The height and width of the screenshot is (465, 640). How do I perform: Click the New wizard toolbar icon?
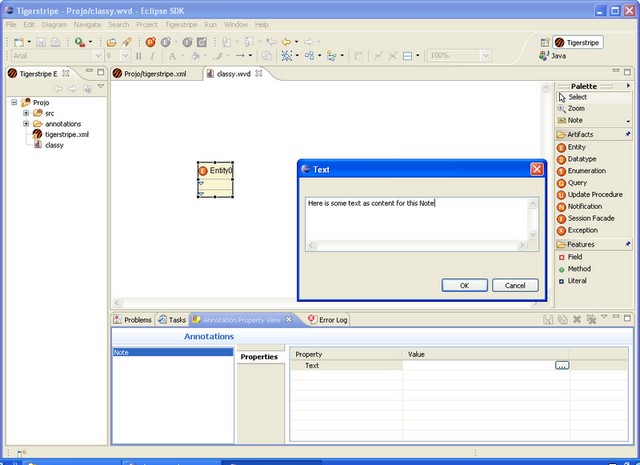pos(19,42)
